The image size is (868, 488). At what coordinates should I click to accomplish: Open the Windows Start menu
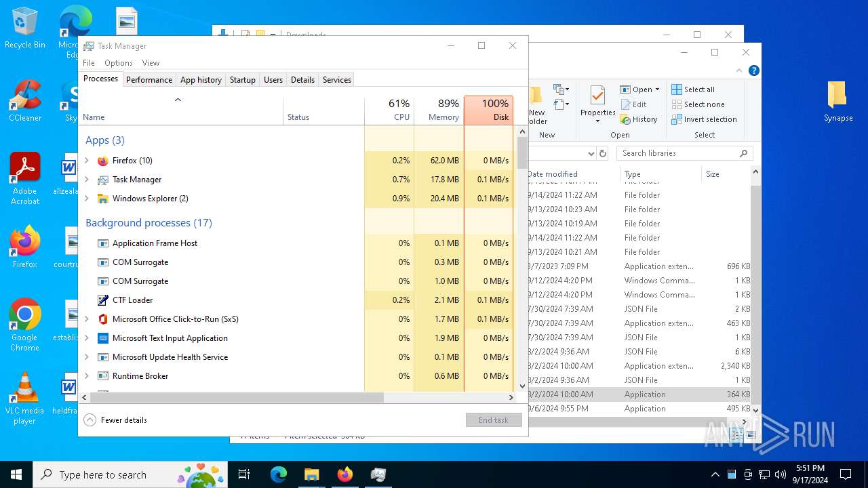click(16, 474)
